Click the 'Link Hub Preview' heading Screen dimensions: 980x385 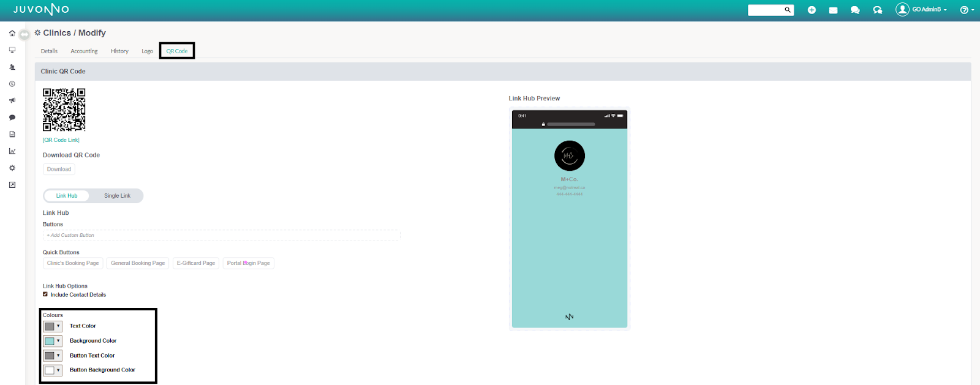coord(534,99)
